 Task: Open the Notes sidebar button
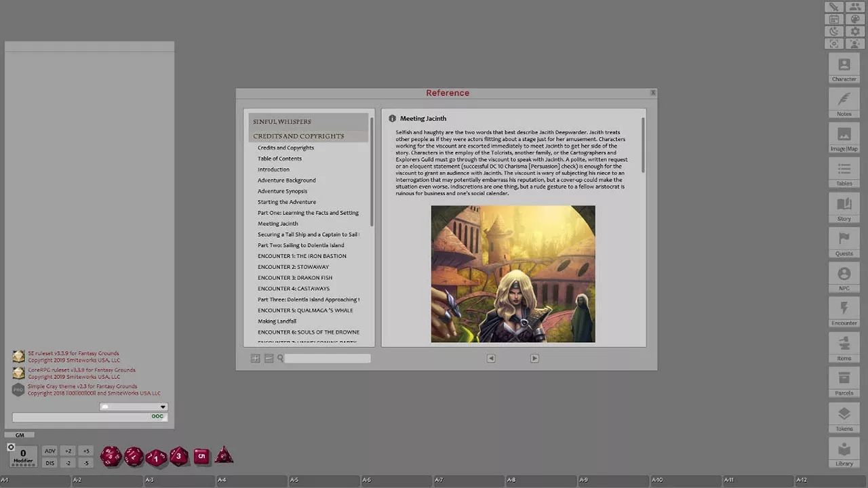844,103
